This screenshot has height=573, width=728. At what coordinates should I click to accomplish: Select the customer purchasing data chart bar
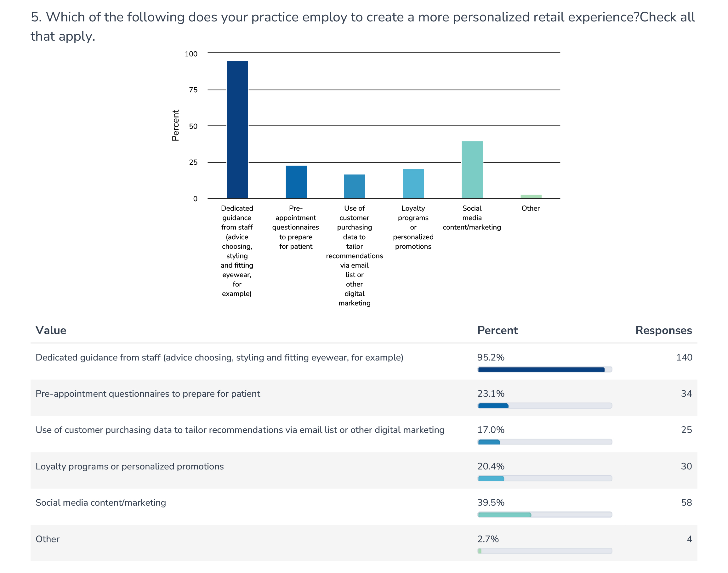pyautogui.click(x=354, y=186)
